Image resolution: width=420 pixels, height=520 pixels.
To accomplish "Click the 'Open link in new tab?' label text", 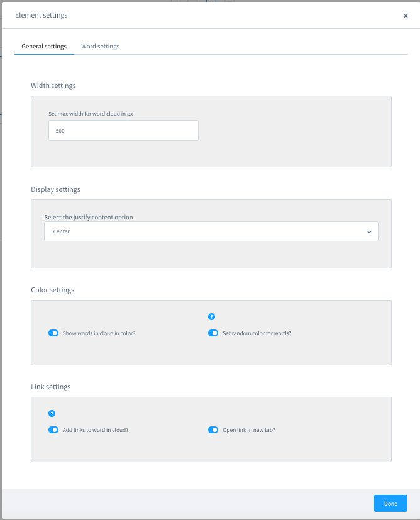I will pyautogui.click(x=249, y=430).
